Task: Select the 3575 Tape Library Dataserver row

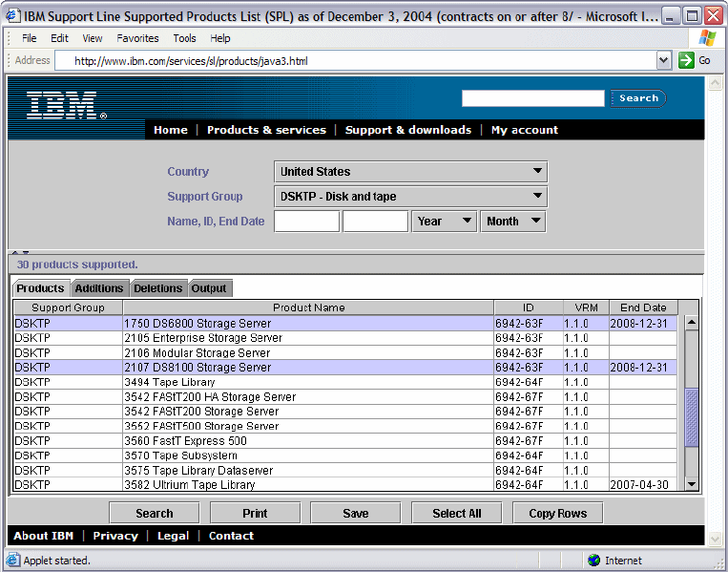Action: (345, 470)
